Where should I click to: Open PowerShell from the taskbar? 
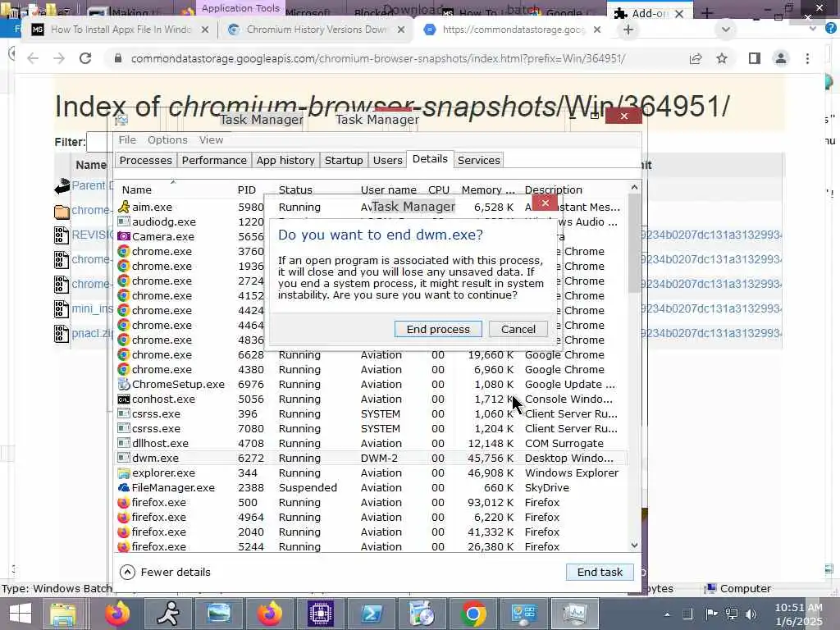click(372, 614)
